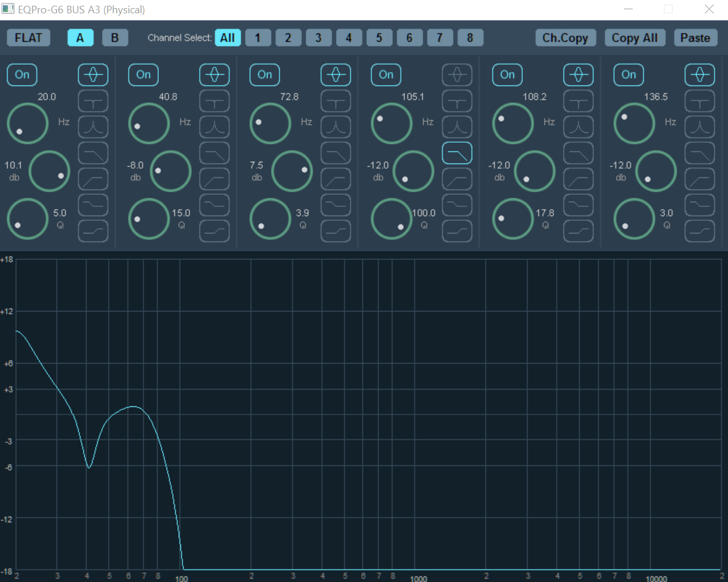
Task: Select channel 6
Action: tap(410, 38)
